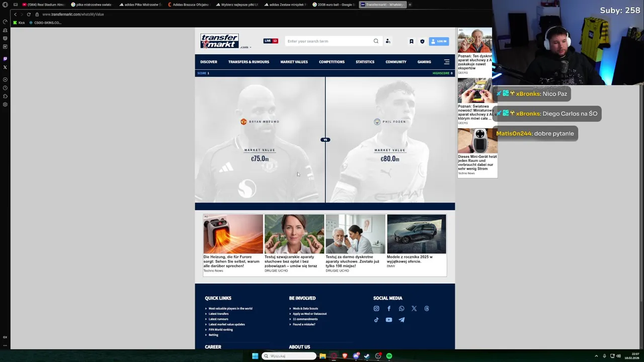Open 'Latest market value updates' link

[x=227, y=324]
